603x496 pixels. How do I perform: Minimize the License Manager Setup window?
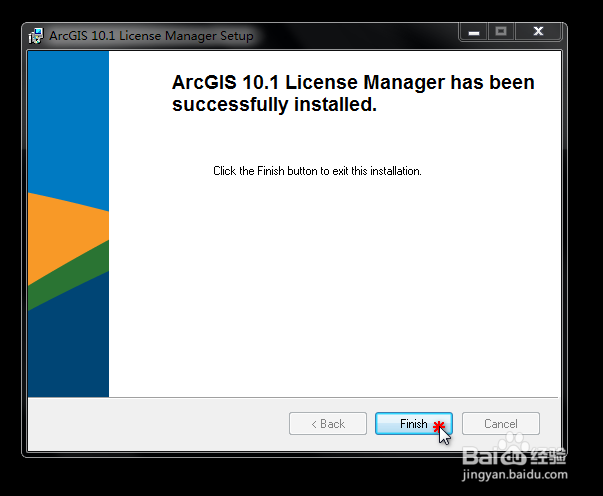point(473,32)
